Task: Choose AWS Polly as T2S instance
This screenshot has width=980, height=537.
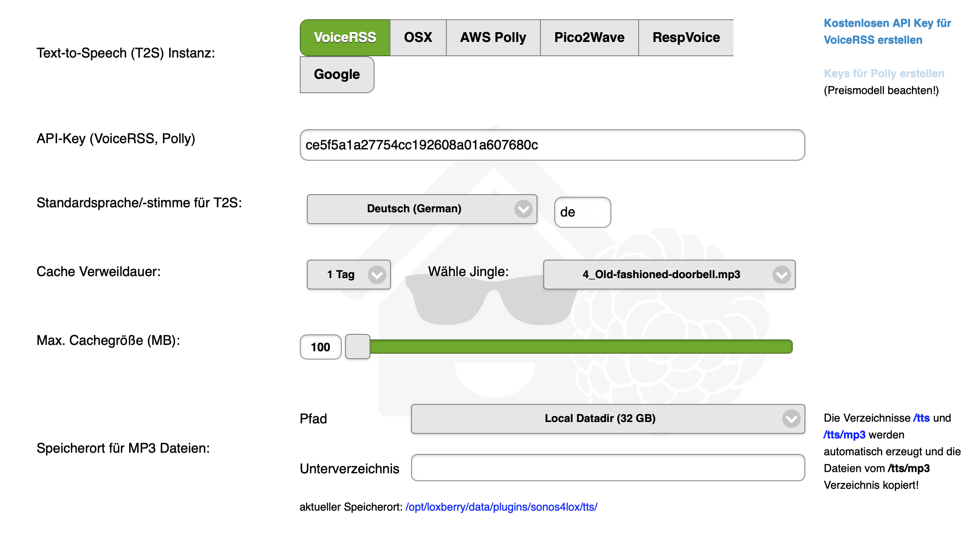Action: coord(493,37)
